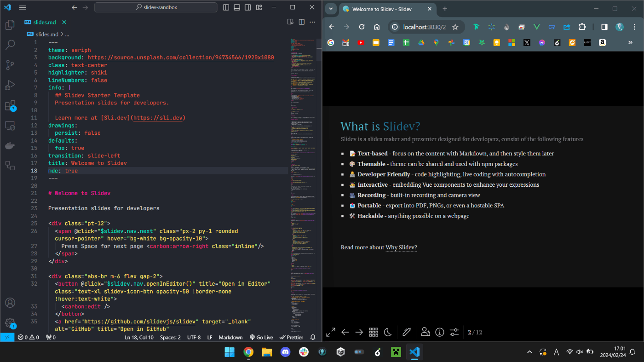Open errors and warnings in status bar
Screen dimensions: 644x362
pos(29,337)
